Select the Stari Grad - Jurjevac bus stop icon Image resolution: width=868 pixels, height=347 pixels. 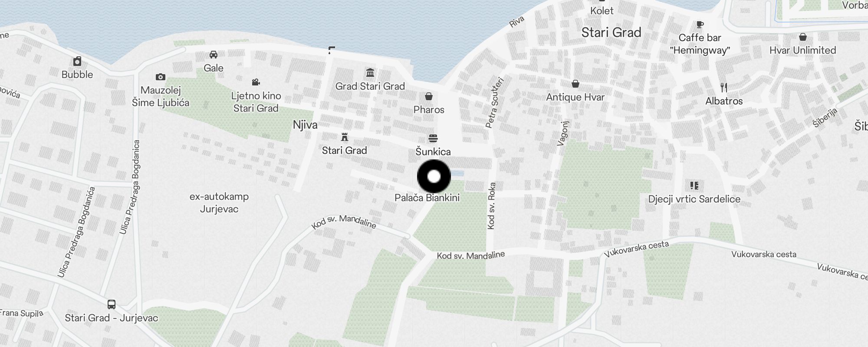pyautogui.click(x=112, y=304)
